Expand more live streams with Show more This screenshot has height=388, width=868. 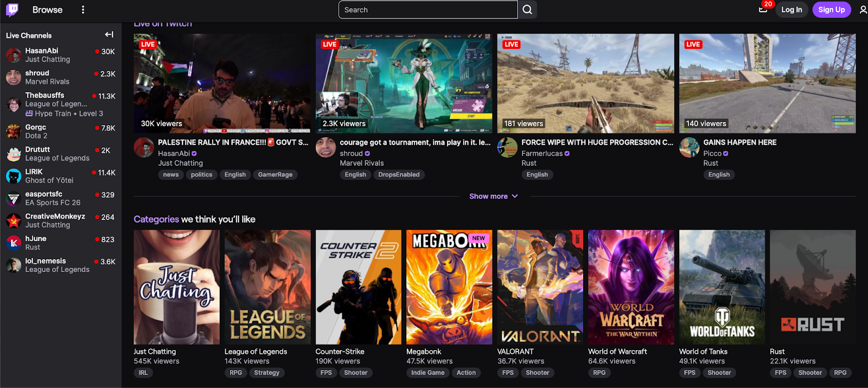point(493,196)
